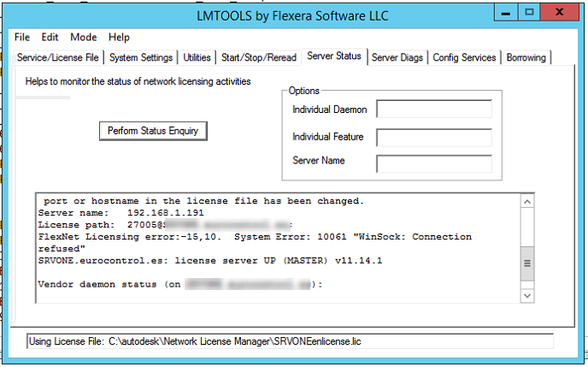Focus the Individual Feature text box
This screenshot has height=367, width=588.
click(x=434, y=137)
